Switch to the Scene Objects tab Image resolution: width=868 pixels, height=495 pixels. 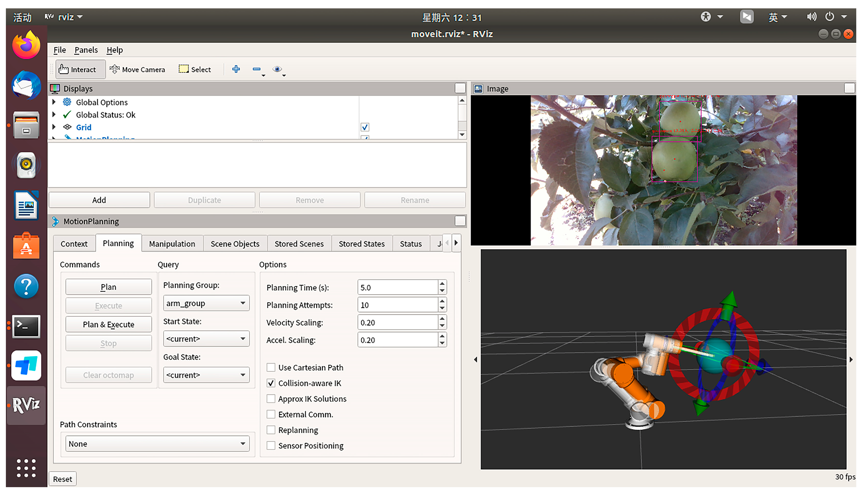point(235,244)
